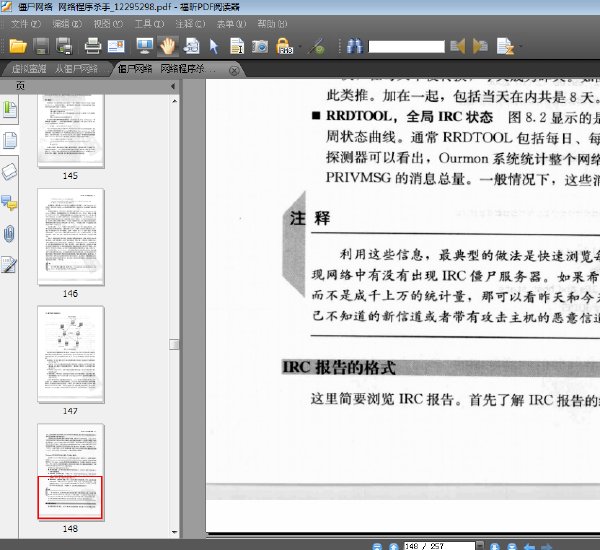Select the page 145 thumbnail
Image resolution: width=600 pixels, height=550 pixels.
click(71, 131)
